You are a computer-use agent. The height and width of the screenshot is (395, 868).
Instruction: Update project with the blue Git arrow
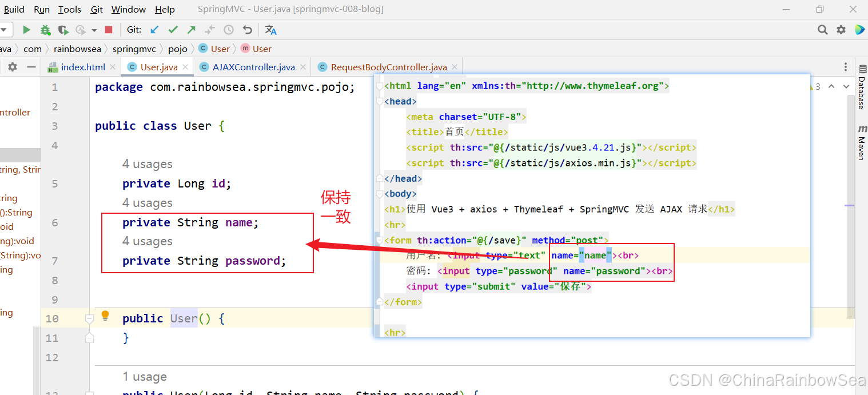tap(154, 30)
